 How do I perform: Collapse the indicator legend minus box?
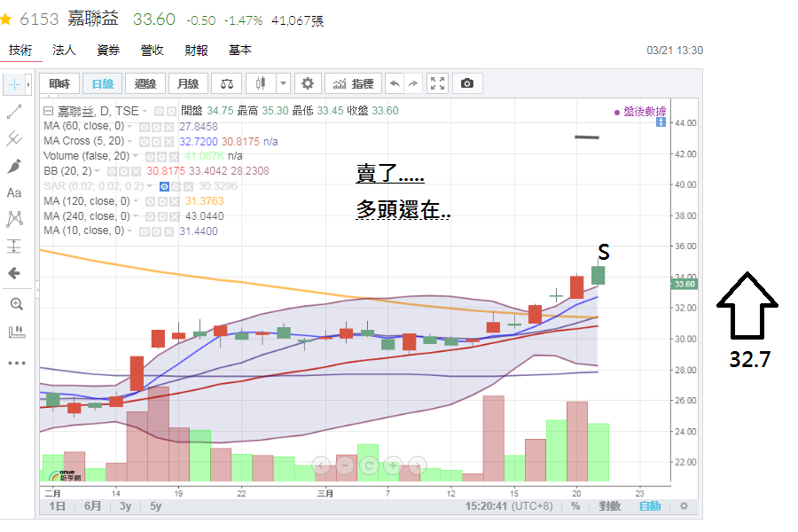[x=49, y=111]
